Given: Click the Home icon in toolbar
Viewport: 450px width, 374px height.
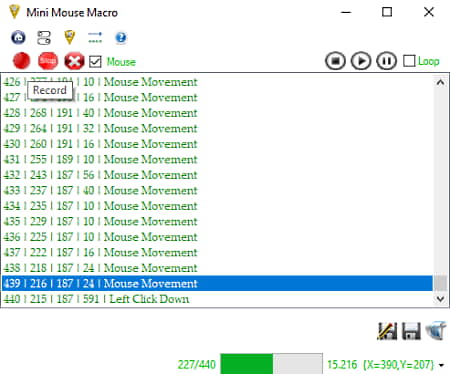Looking at the screenshot, I should [x=18, y=37].
